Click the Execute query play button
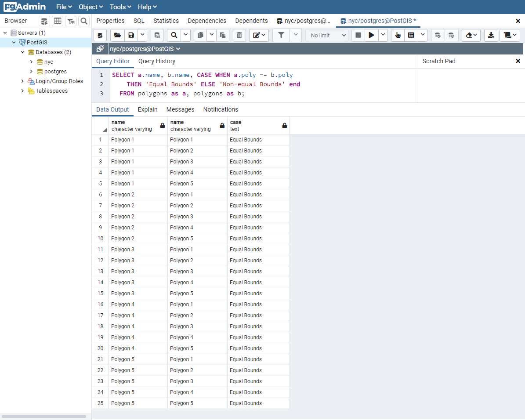The width and height of the screenshot is (525, 420). [x=372, y=35]
